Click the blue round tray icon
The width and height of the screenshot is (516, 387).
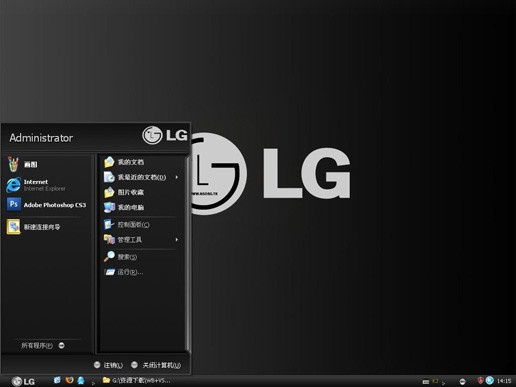point(489,380)
